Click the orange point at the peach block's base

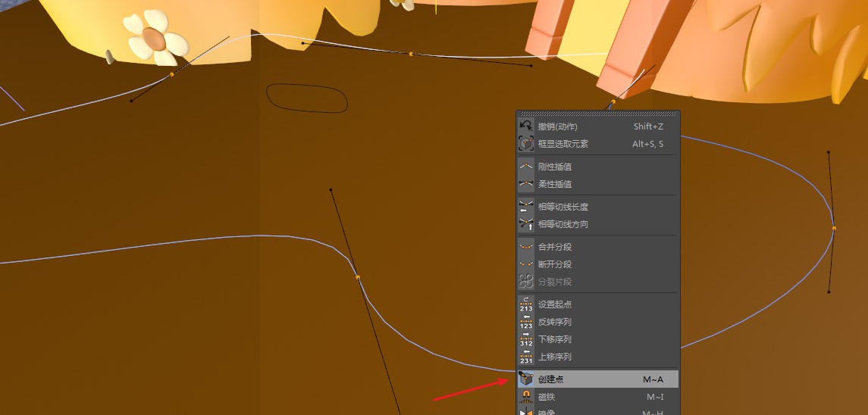pos(613,101)
